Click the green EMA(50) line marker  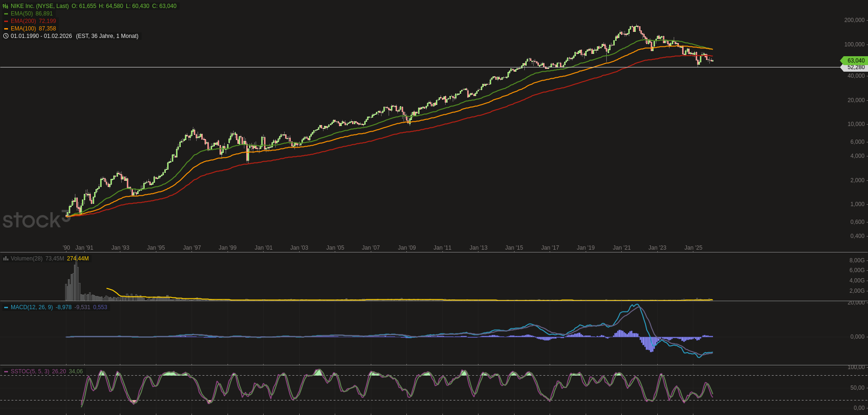tap(6, 14)
